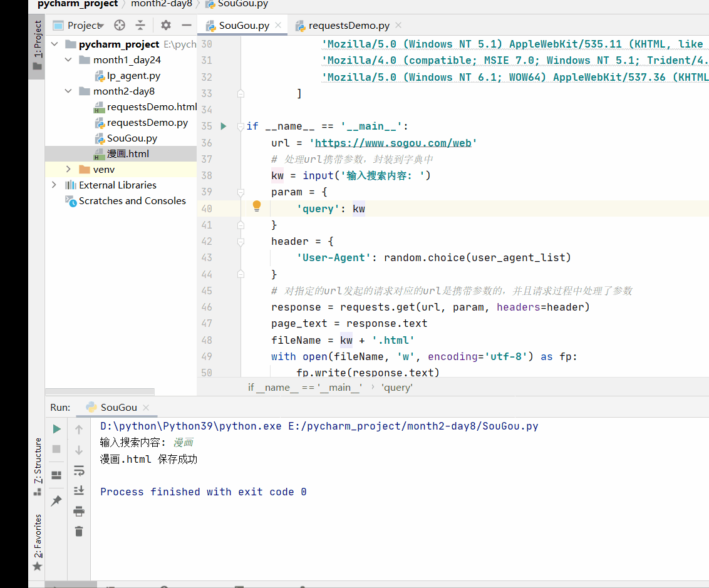
Task: Click the Structure icon in left strip
Action: [x=38, y=492]
